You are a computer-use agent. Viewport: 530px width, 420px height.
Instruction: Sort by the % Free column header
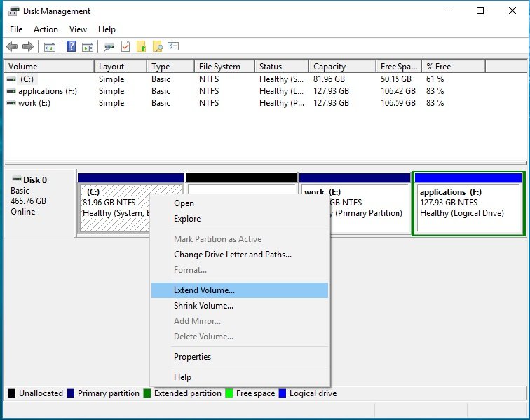454,67
